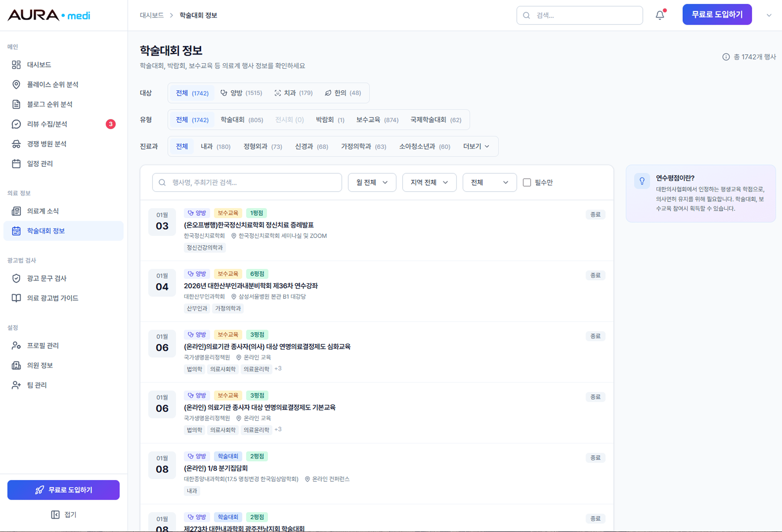Select 학술대회 (805) type filter
The image size is (782, 532).
coord(242,120)
